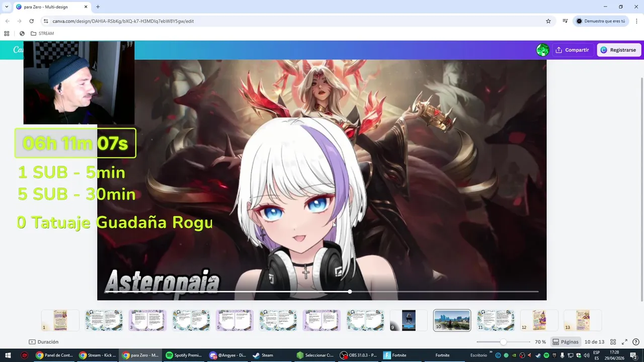The height and width of the screenshot is (362, 644).
Task: Close the para Zero - Multi-design tab
Action: point(86,7)
